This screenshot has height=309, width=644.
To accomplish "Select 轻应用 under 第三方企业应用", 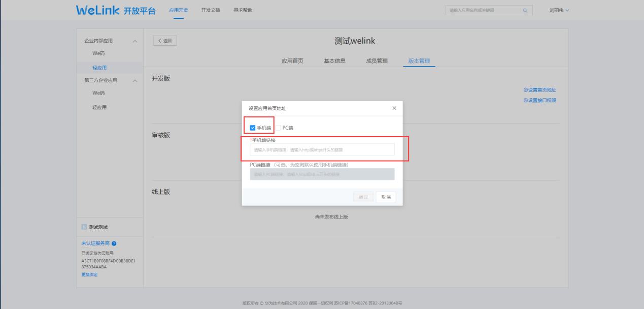I will click(99, 107).
